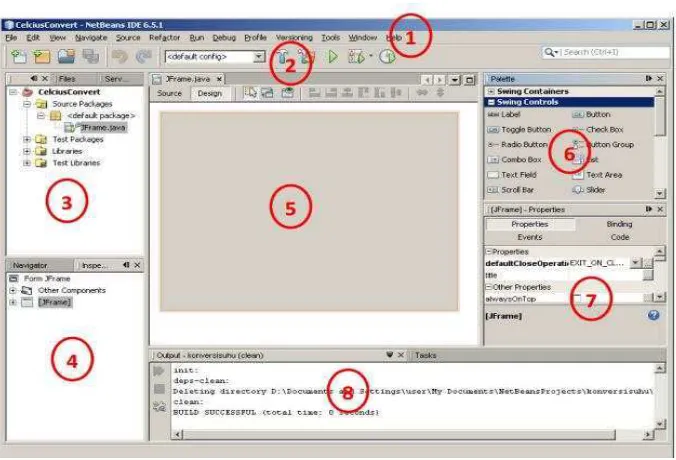Click the New Project toolbar icon
This screenshot has height=460, width=676.
(42, 56)
